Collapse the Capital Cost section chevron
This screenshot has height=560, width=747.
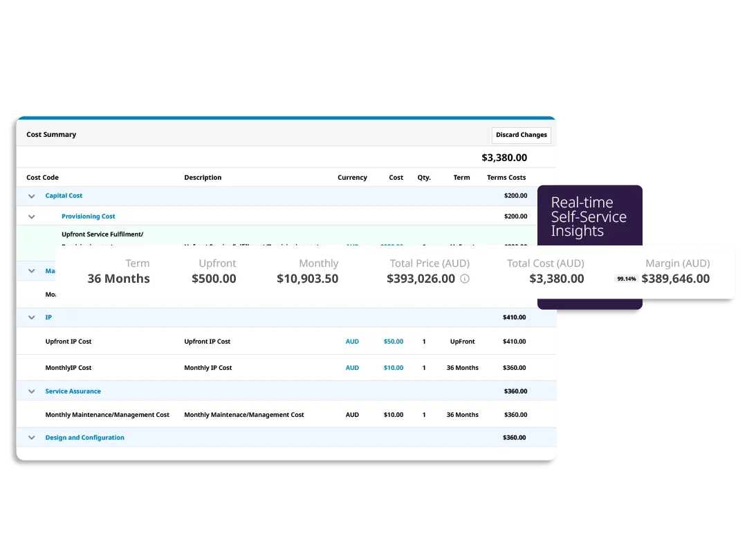[31, 196]
